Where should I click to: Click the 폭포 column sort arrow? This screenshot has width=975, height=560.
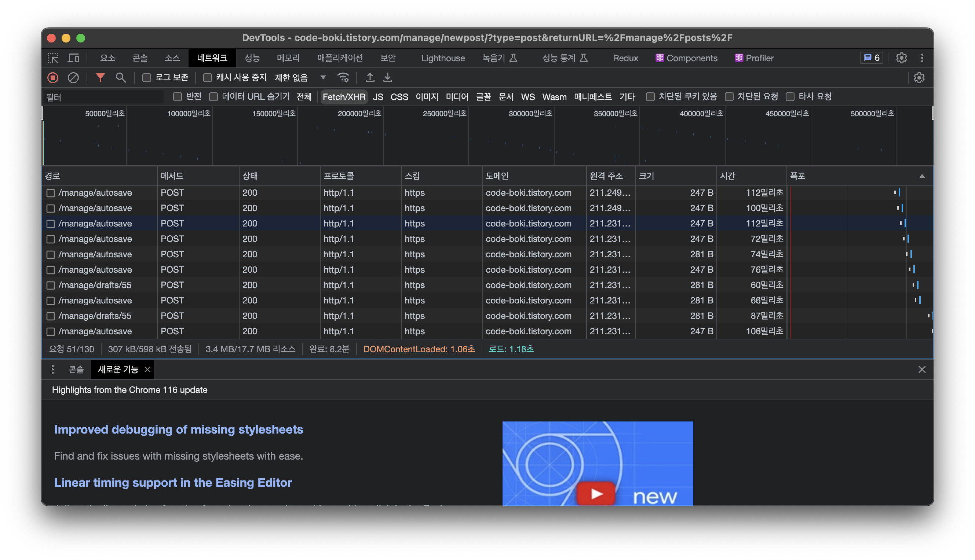click(x=922, y=176)
